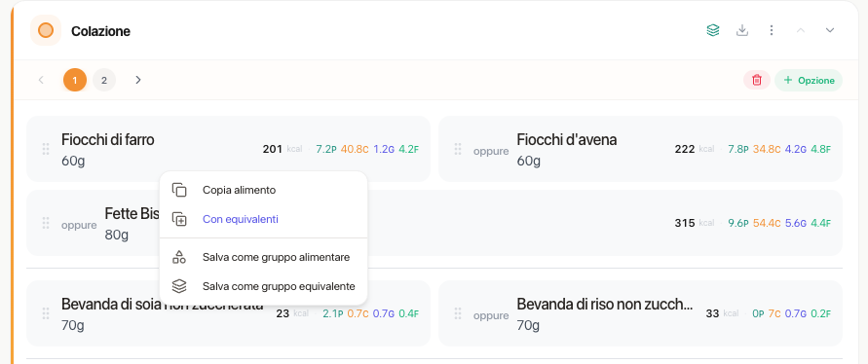Click the download icon in Colazione header
Viewport: 868px width, 364px height.
(x=742, y=30)
